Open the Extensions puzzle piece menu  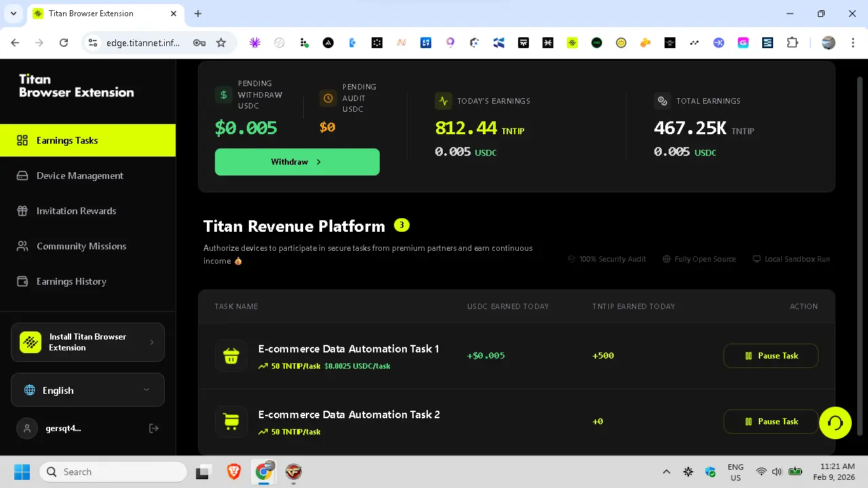tap(792, 43)
